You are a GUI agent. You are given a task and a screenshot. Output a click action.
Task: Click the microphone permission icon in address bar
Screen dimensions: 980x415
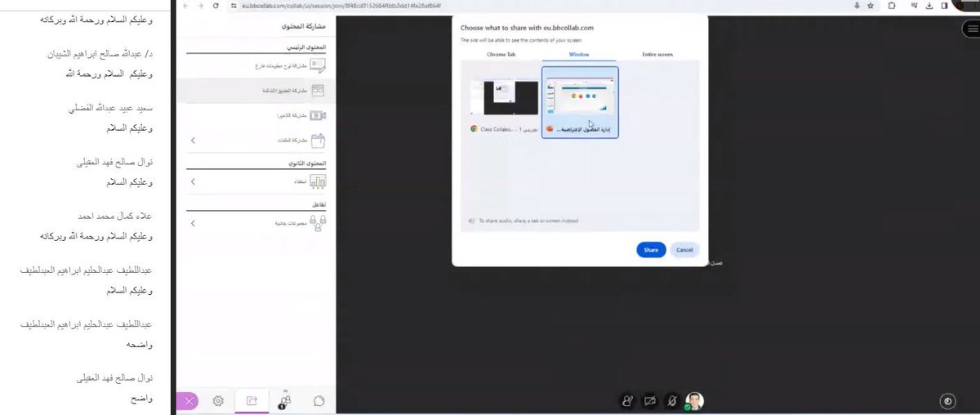857,6
